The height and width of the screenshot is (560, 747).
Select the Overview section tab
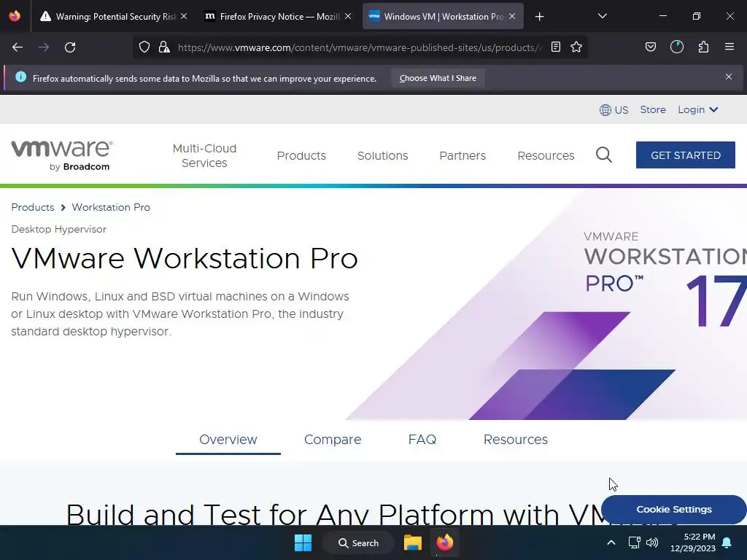pyautogui.click(x=228, y=440)
